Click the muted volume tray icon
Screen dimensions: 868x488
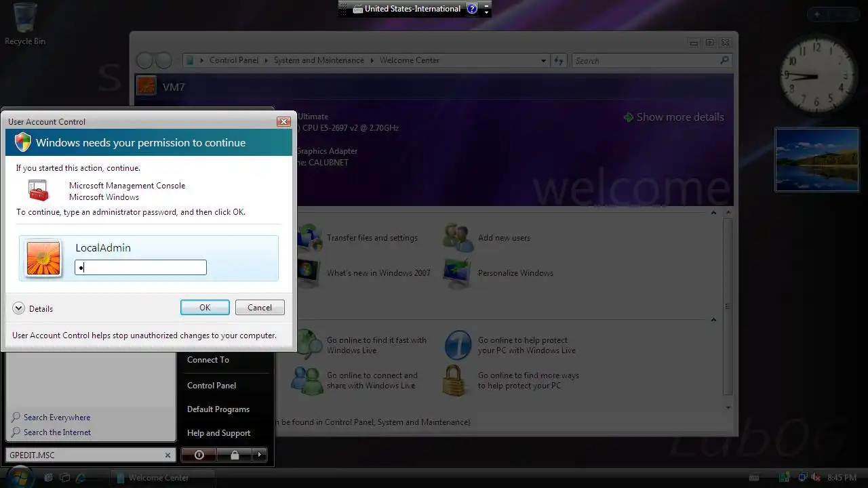pyautogui.click(x=816, y=478)
